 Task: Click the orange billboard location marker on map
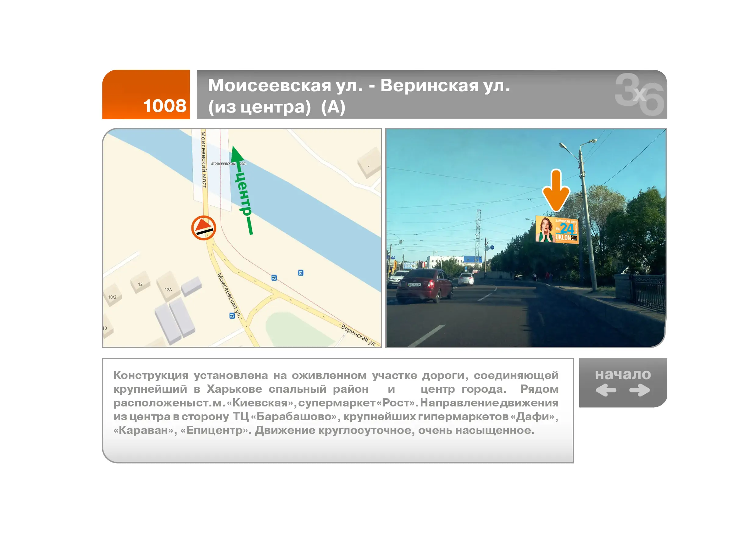(x=204, y=228)
